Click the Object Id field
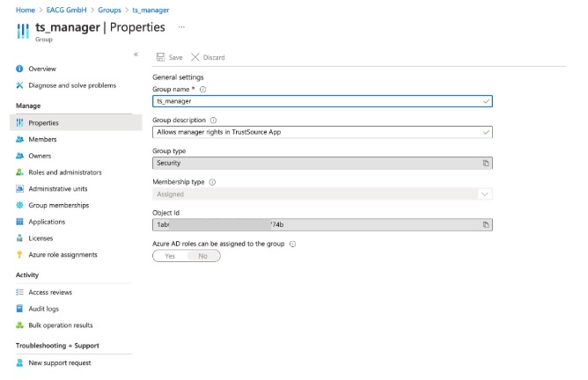Viewport: 588px width, 380px height. click(322, 225)
